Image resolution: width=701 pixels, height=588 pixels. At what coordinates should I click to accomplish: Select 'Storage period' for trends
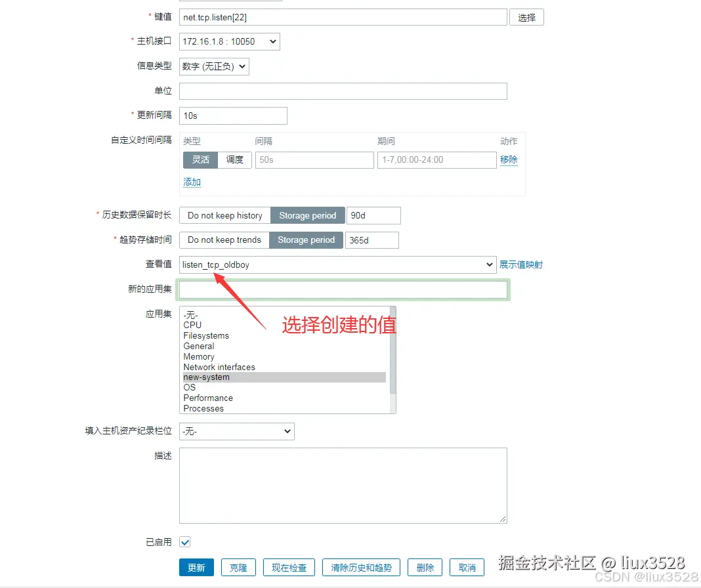click(306, 240)
